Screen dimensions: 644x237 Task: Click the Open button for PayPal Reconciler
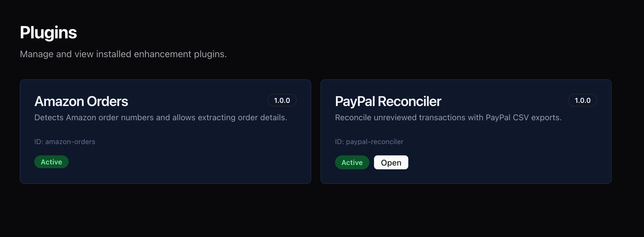(x=391, y=163)
